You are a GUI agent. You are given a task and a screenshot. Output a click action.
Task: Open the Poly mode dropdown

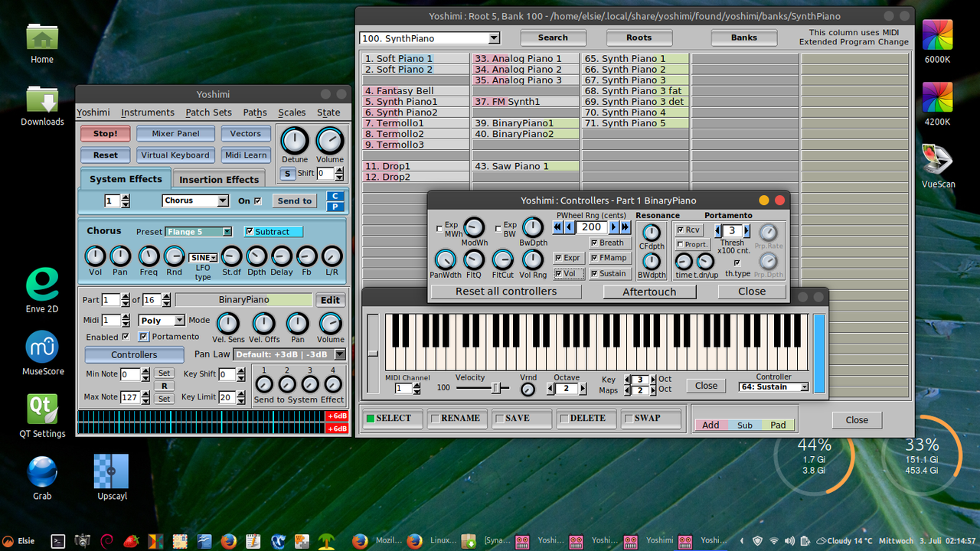(162, 321)
